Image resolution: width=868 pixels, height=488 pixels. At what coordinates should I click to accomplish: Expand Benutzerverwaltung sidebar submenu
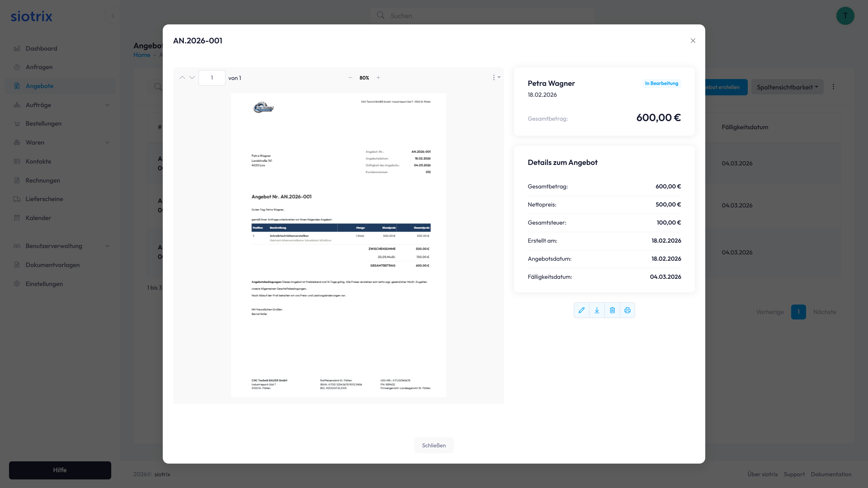(107, 246)
